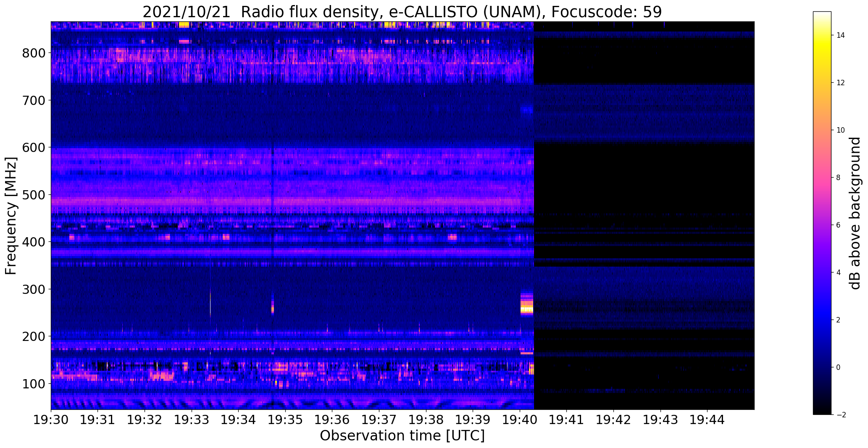This screenshot has width=868, height=448.
Task: Click the colorbar tick label 8
Action: point(839,178)
